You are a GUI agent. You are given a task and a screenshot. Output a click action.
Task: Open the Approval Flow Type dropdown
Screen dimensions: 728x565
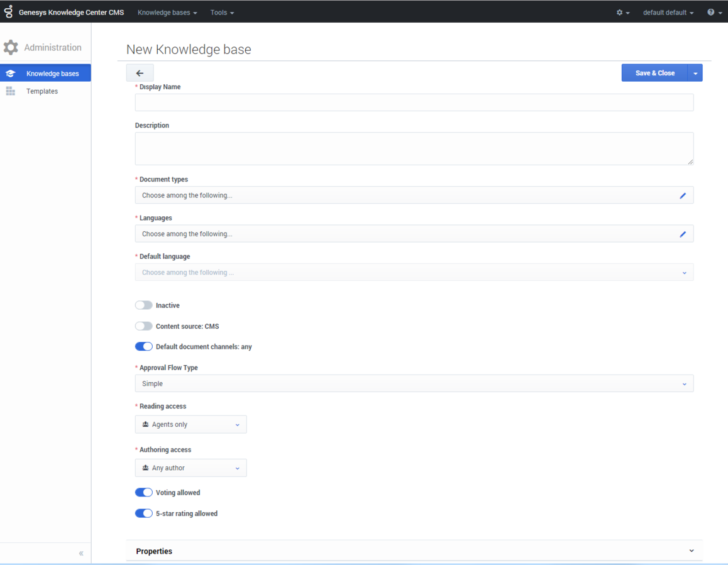(x=414, y=383)
